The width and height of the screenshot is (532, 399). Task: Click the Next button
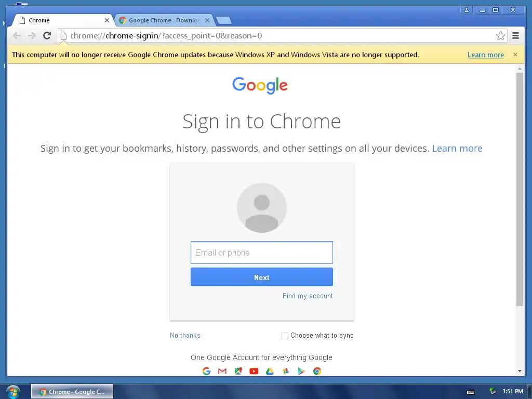[262, 277]
